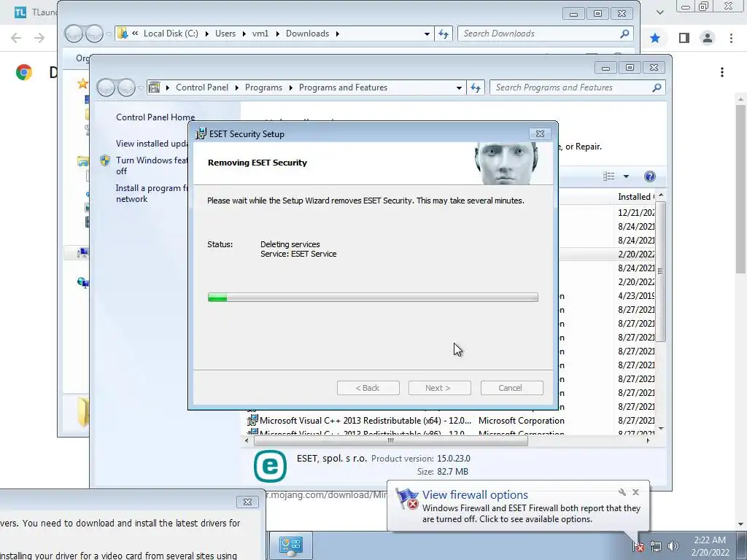Image resolution: width=747 pixels, height=560 pixels.
Task: Click the Control Panel icon in the address bar
Action: (x=155, y=87)
